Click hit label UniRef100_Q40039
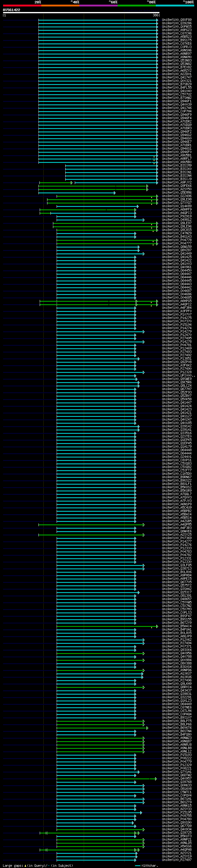The image size is (197, 868). [x=177, y=104]
